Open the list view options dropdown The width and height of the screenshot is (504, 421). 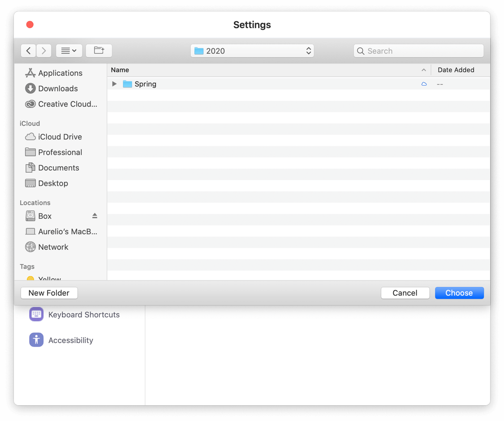[x=69, y=51]
